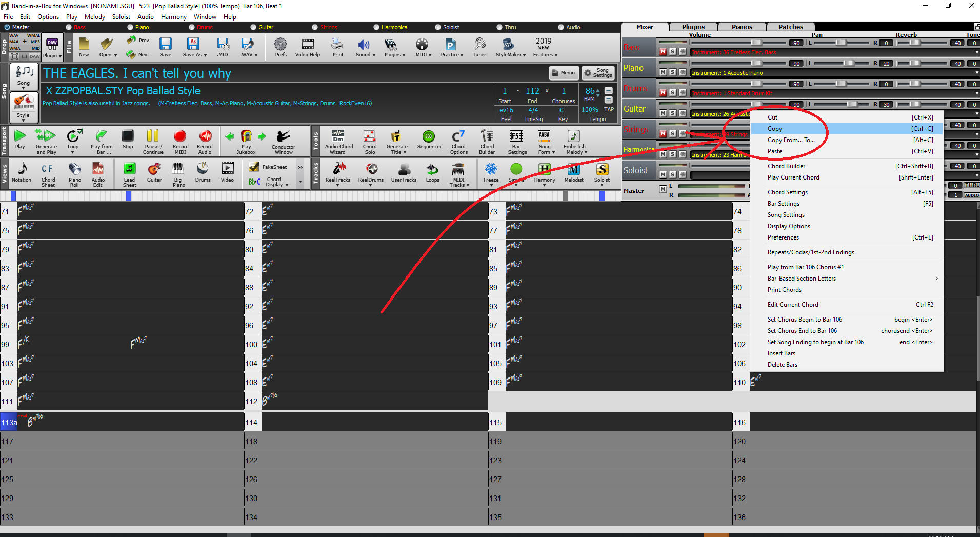
Task: Open the Notation view
Action: coord(22,173)
